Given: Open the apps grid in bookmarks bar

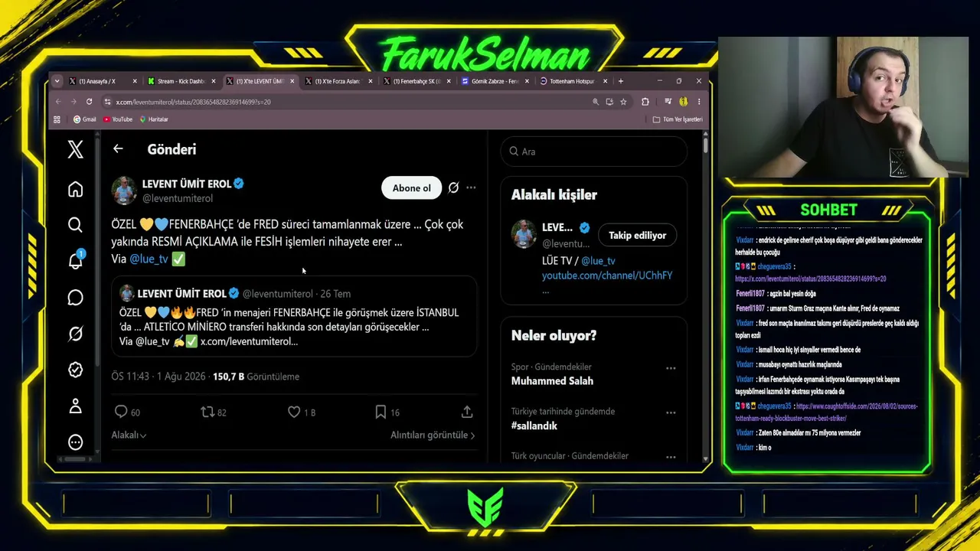Looking at the screenshot, I should [57, 119].
